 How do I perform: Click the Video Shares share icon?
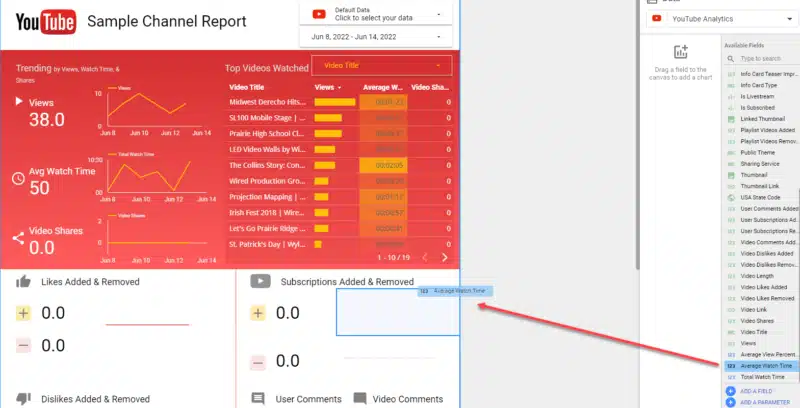pos(18,238)
